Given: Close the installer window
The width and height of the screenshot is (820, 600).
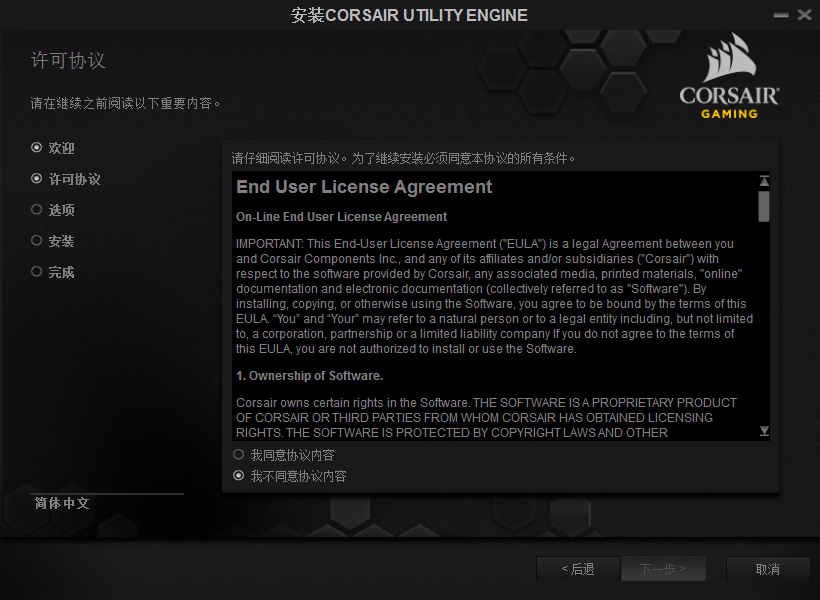Looking at the screenshot, I should (804, 15).
